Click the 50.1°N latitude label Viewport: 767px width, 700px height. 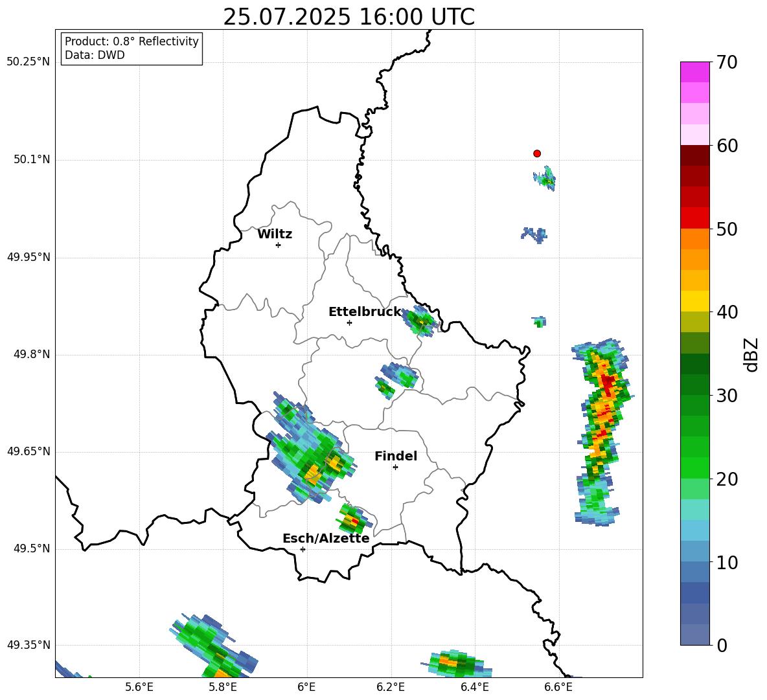click(x=32, y=159)
